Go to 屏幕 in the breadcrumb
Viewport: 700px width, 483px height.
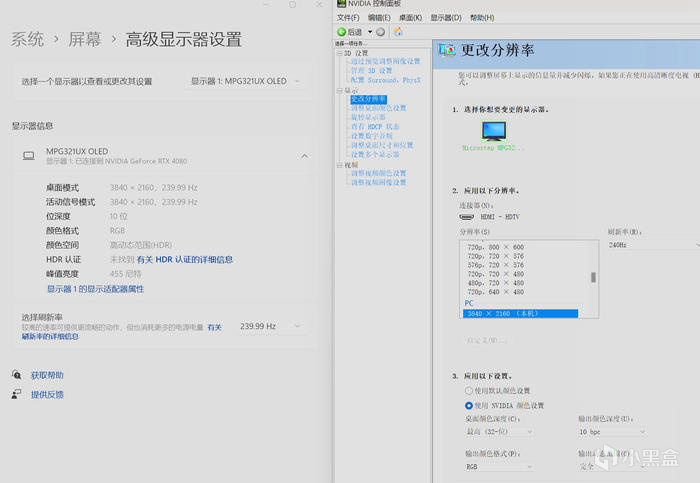(x=84, y=39)
